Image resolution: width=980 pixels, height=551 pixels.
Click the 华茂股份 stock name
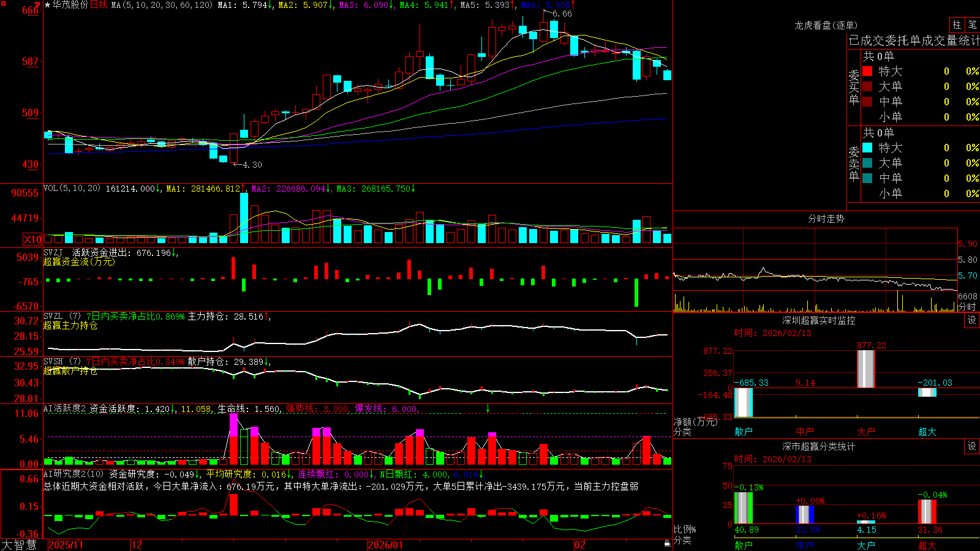coord(70,5)
